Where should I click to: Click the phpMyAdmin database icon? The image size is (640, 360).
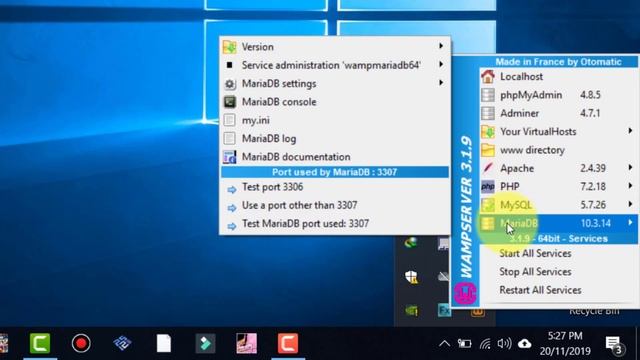click(x=488, y=95)
